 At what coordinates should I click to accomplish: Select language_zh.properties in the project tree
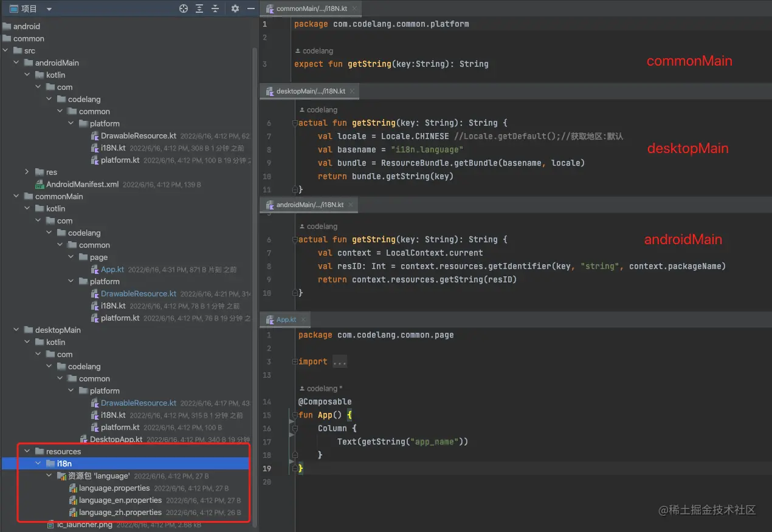(x=120, y=513)
